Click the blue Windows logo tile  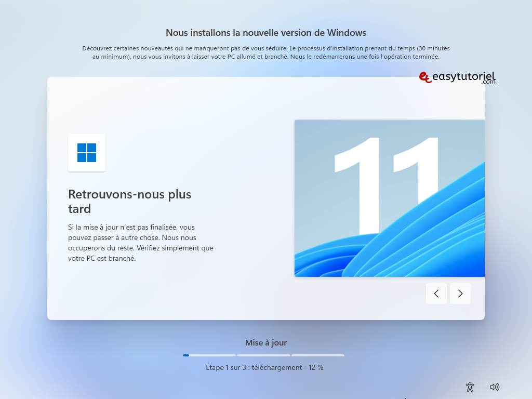(87, 153)
